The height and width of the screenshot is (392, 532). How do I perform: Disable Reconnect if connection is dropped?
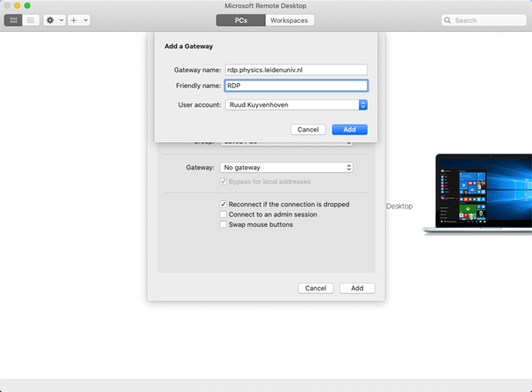click(224, 204)
